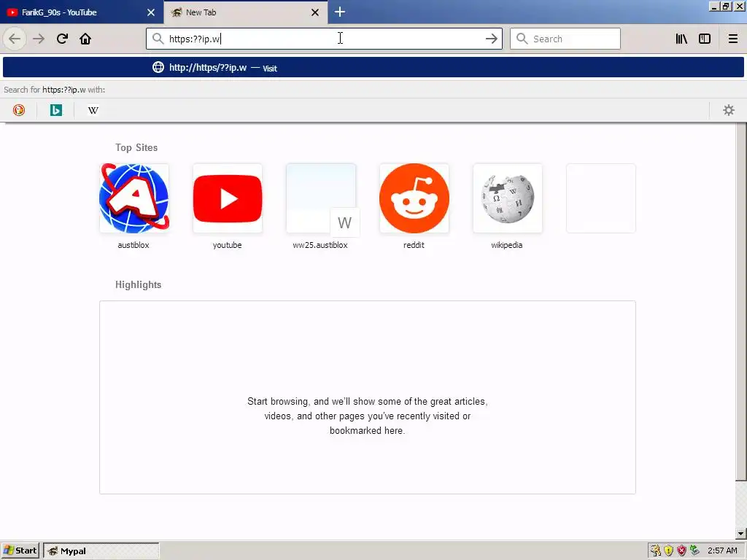Visit the http://https/??ip.w suggestion
Image resolution: width=747 pixels, height=560 pixels.
click(x=373, y=67)
